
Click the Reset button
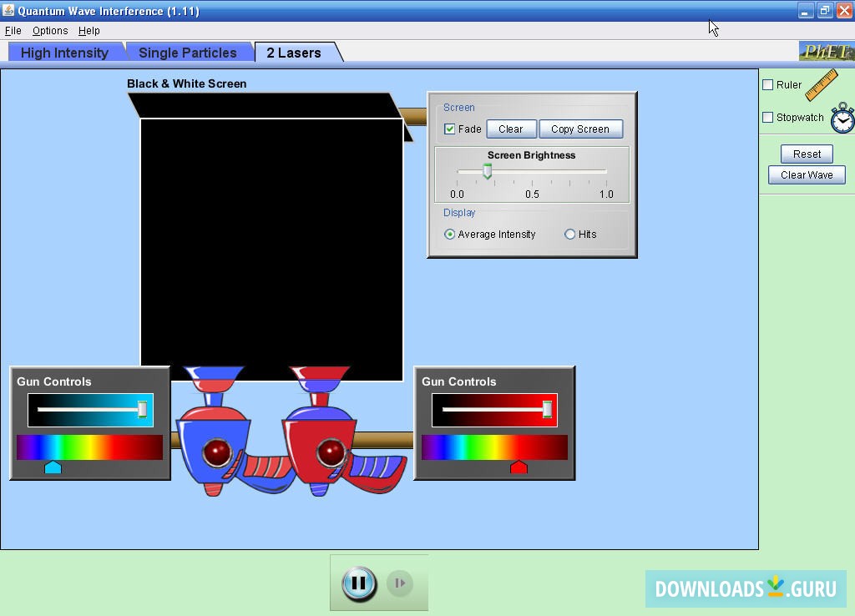pyautogui.click(x=807, y=154)
